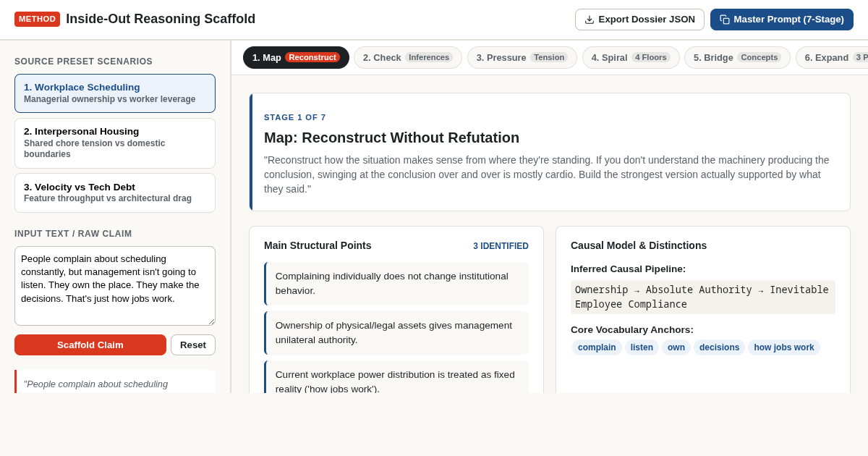
Task: Switch to the 2. Check Inferences tab
Action: tap(408, 57)
